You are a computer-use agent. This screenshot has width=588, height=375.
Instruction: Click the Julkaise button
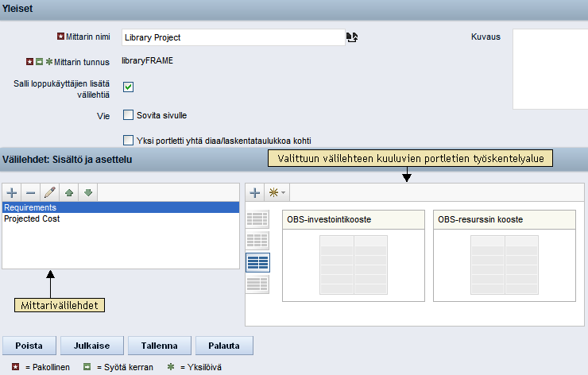pyautogui.click(x=92, y=346)
